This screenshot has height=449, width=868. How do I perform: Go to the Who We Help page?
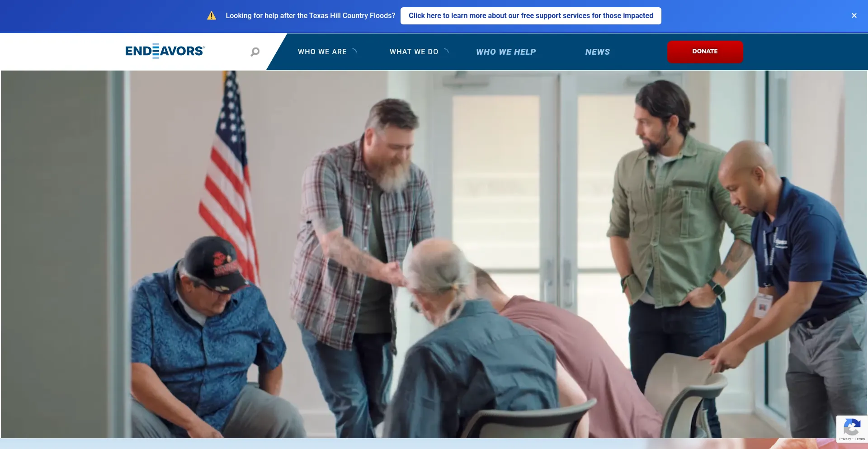coord(506,52)
